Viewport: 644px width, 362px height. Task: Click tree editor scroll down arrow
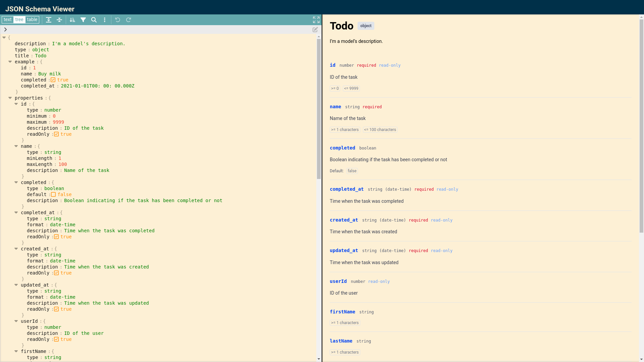(x=319, y=359)
